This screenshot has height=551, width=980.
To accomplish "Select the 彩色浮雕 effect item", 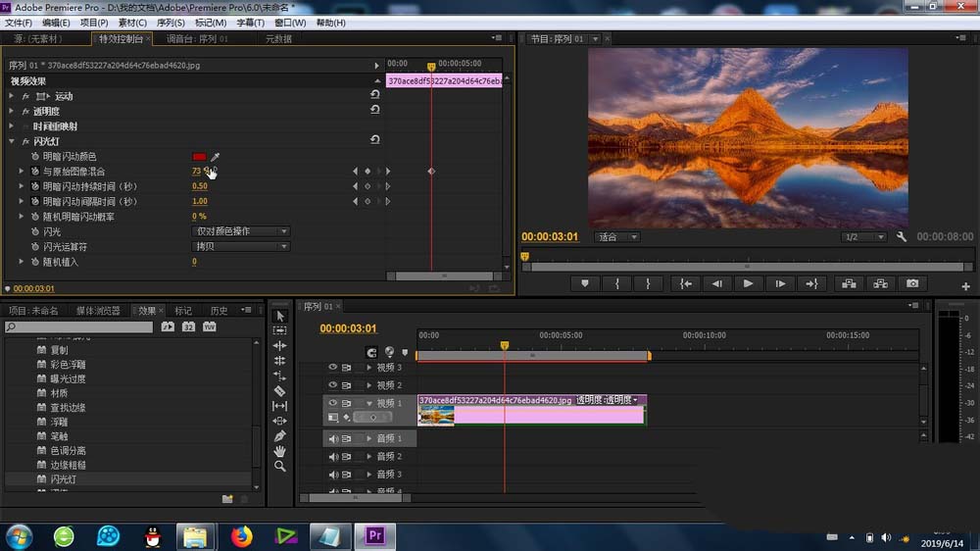I will (68, 365).
